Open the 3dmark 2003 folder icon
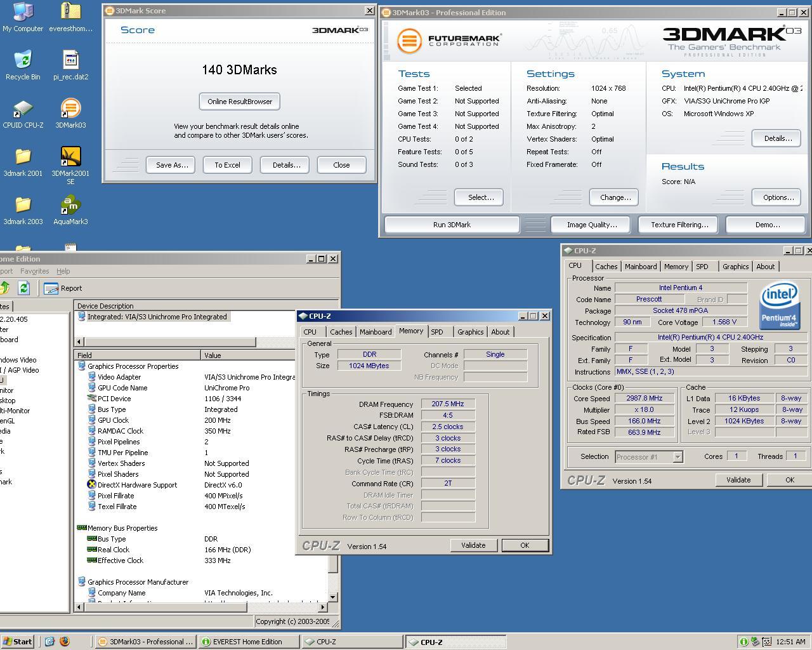This screenshot has width=812, height=650. [23, 210]
